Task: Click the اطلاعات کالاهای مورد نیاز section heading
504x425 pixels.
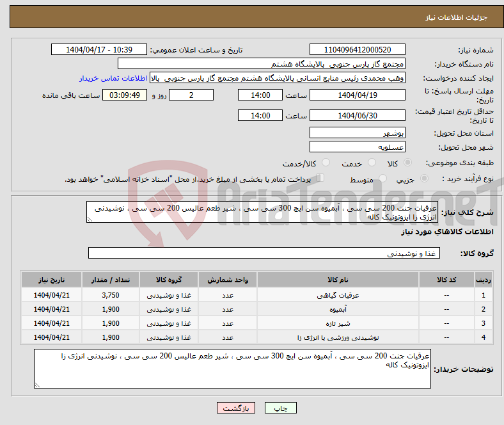Action: pos(447,232)
